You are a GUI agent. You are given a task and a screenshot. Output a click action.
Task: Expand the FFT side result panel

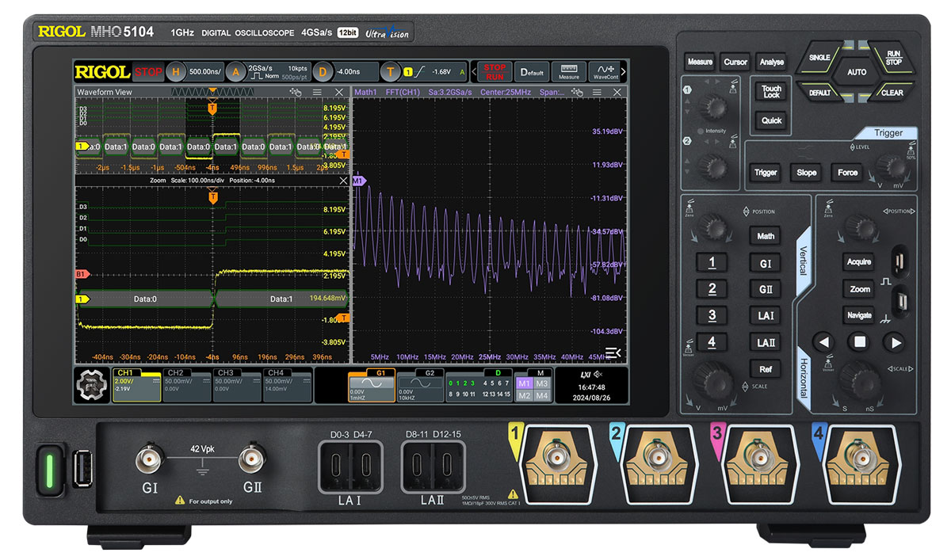pyautogui.click(x=613, y=352)
